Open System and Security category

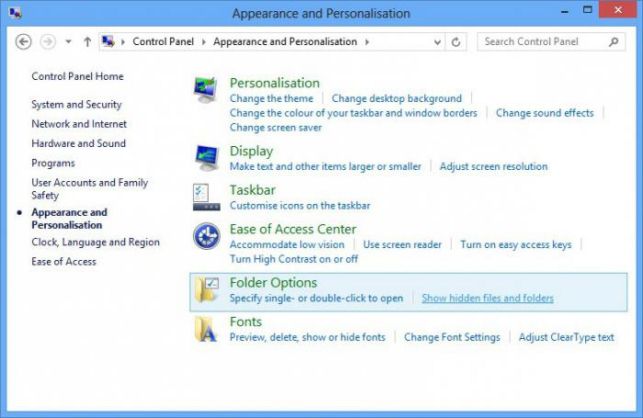click(x=77, y=105)
